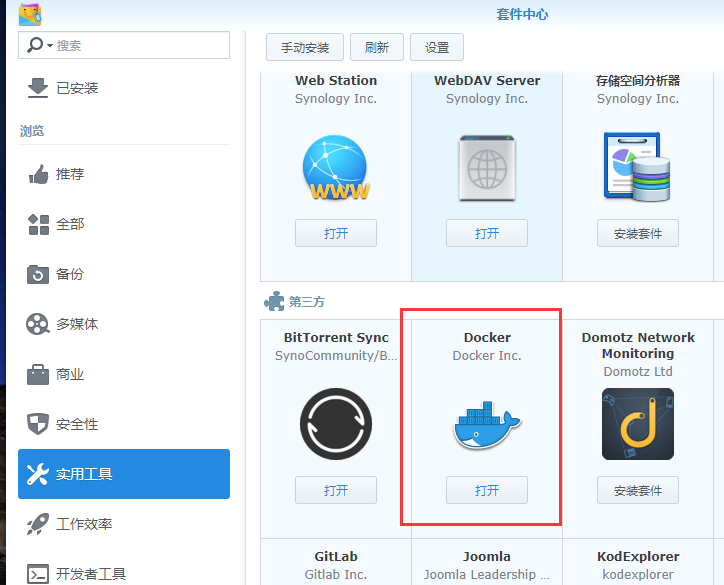This screenshot has height=585, width=724.
Task: Click 打开 under WebDAV Server
Action: pyautogui.click(x=487, y=233)
